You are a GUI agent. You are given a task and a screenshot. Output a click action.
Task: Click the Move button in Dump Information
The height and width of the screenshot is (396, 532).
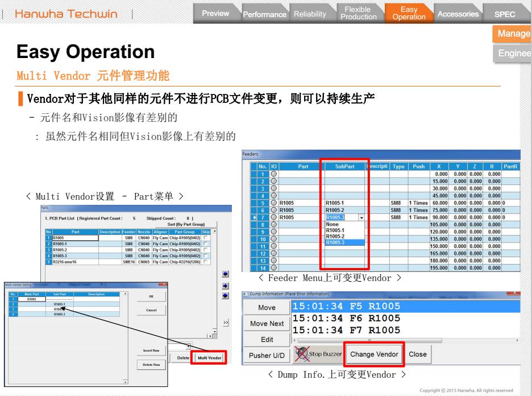pos(267,307)
